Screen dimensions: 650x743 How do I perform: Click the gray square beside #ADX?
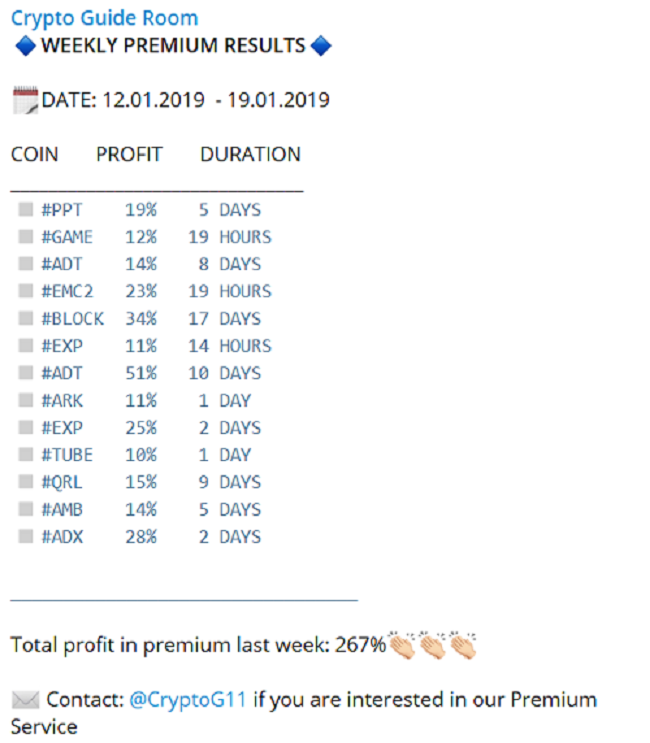(25, 537)
